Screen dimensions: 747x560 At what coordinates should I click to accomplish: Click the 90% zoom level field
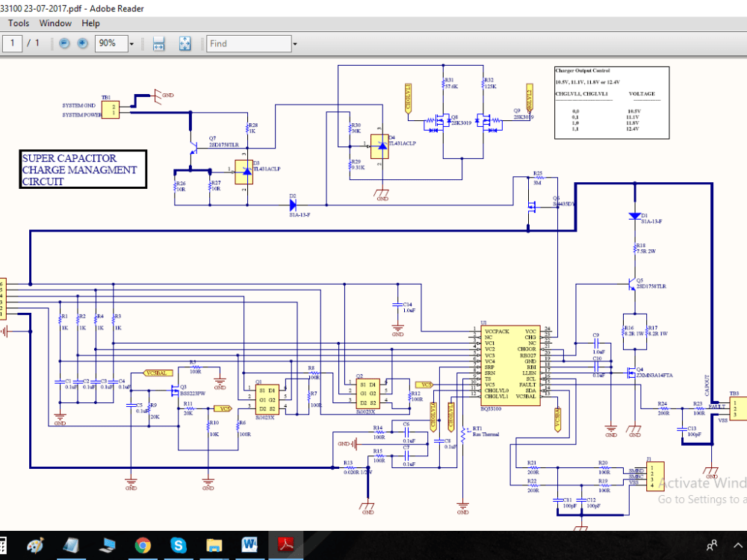pos(111,43)
